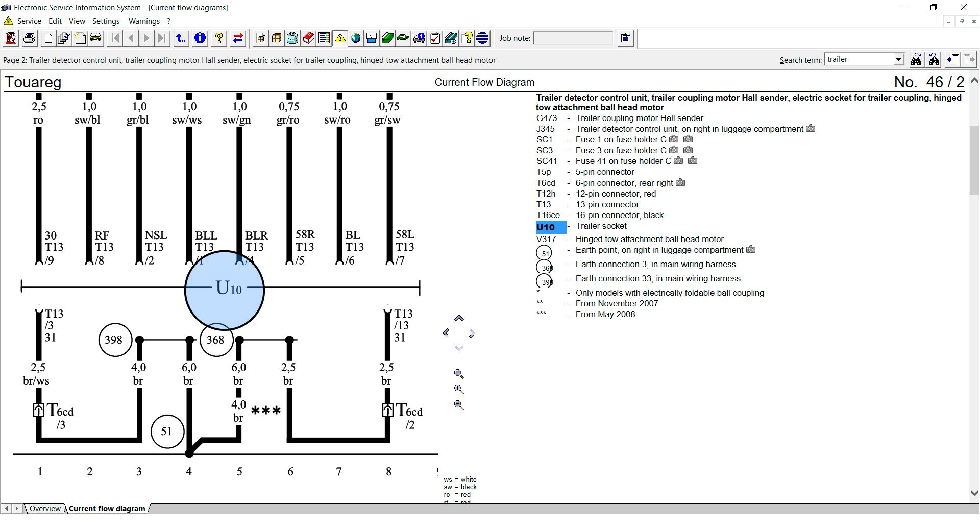Click the tab scroll right arrow
This screenshot has height=526, width=980.
point(17,509)
